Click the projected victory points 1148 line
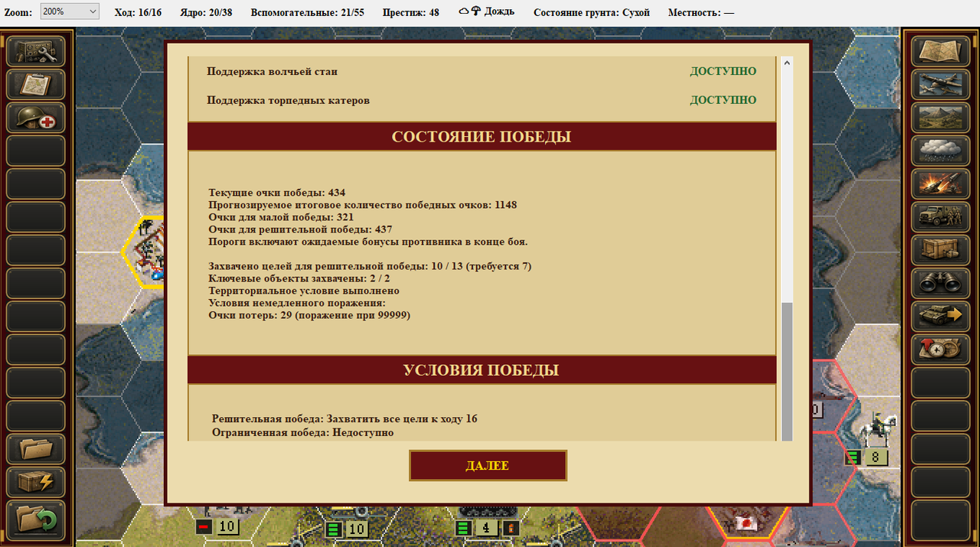The image size is (980, 547). (x=363, y=205)
